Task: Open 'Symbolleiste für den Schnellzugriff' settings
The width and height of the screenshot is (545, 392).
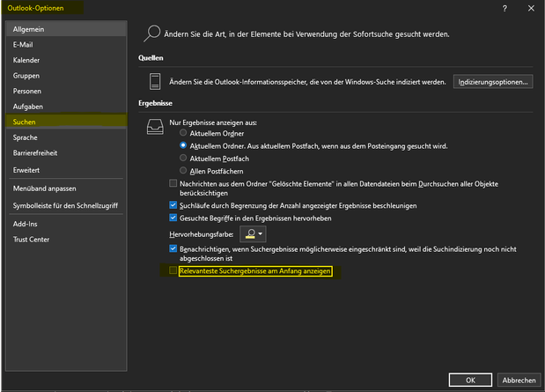Action: 66,205
